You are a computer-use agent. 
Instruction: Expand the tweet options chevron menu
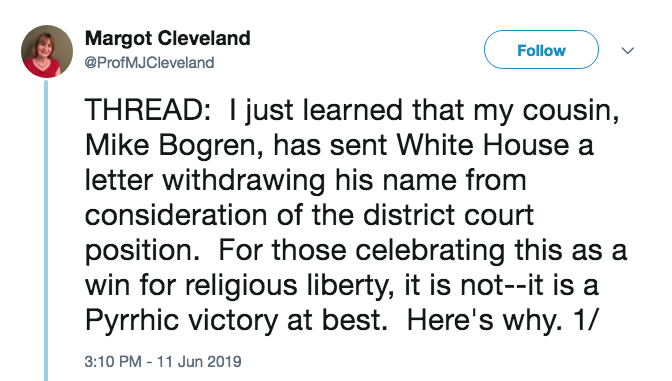[628, 51]
